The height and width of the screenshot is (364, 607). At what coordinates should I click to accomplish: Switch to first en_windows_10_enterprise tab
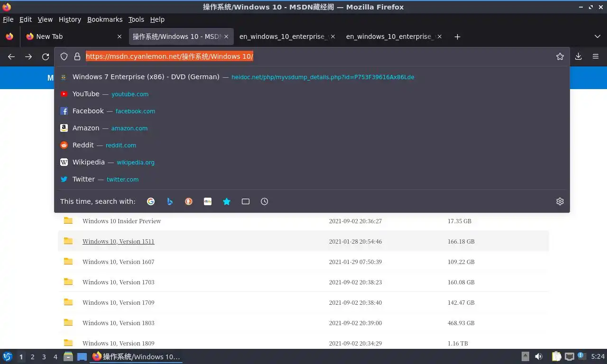pyautogui.click(x=287, y=36)
